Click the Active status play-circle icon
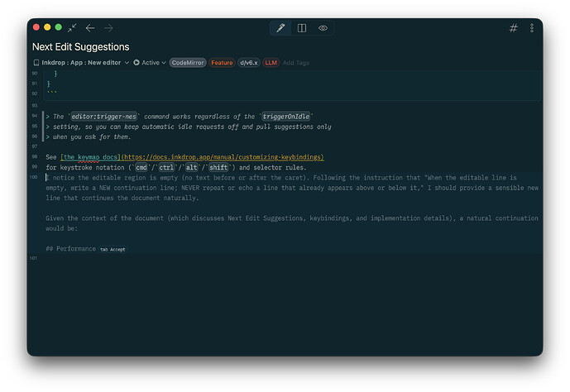Image resolution: width=570 pixels, height=392 pixels. (137, 63)
